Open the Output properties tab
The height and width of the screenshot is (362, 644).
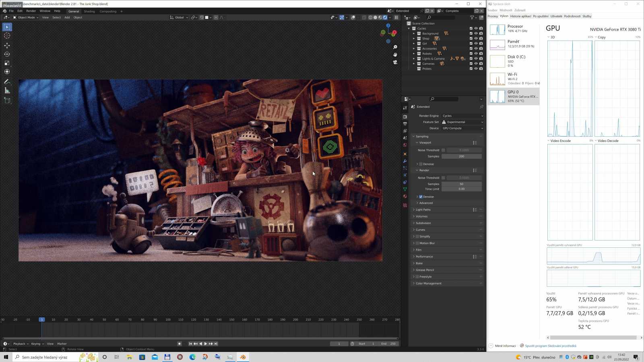(x=405, y=124)
